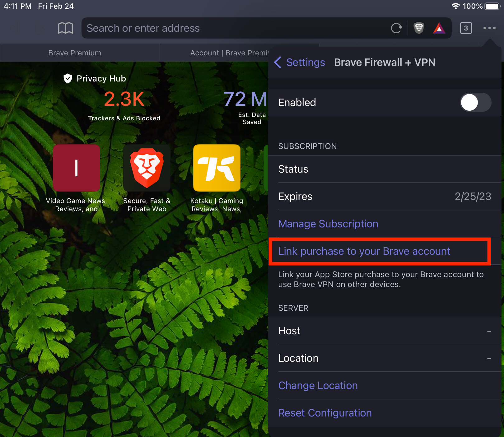Focus the Search or enter address field

click(236, 28)
